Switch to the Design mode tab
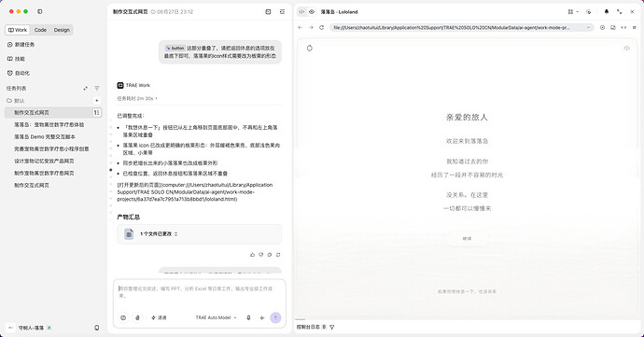Viewport: 644px width, 337px height. [x=62, y=30]
